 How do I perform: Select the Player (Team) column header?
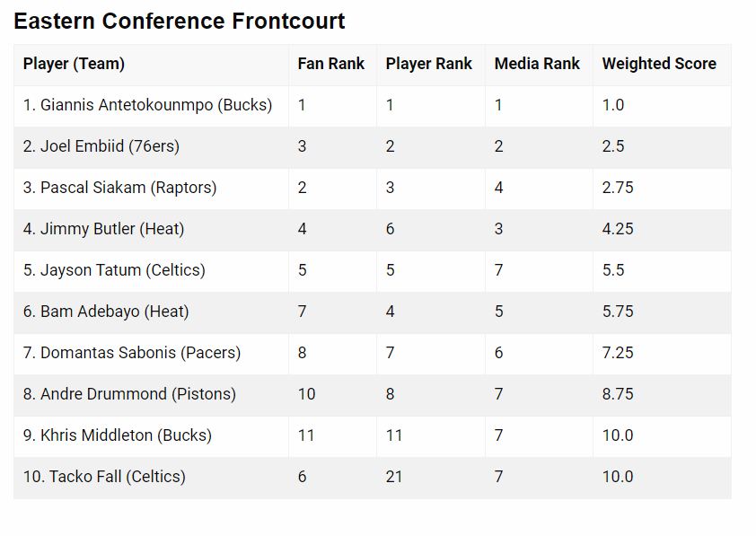(x=74, y=64)
